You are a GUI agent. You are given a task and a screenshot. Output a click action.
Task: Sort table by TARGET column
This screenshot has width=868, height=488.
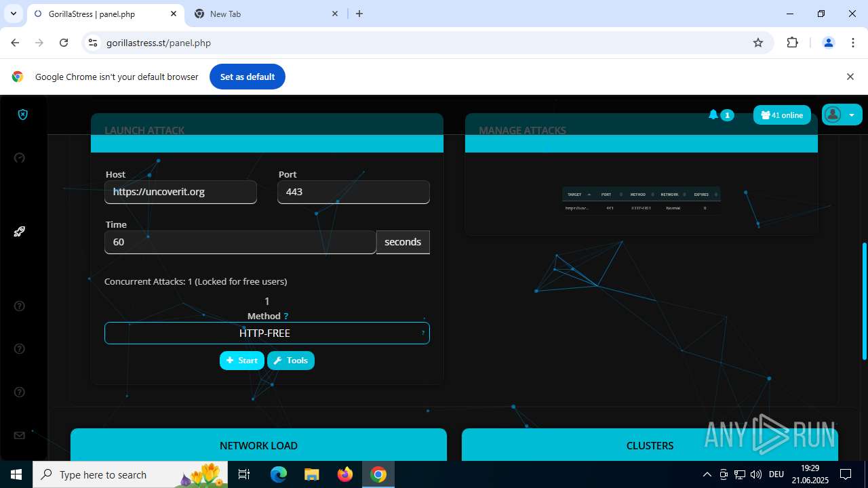[x=578, y=195]
